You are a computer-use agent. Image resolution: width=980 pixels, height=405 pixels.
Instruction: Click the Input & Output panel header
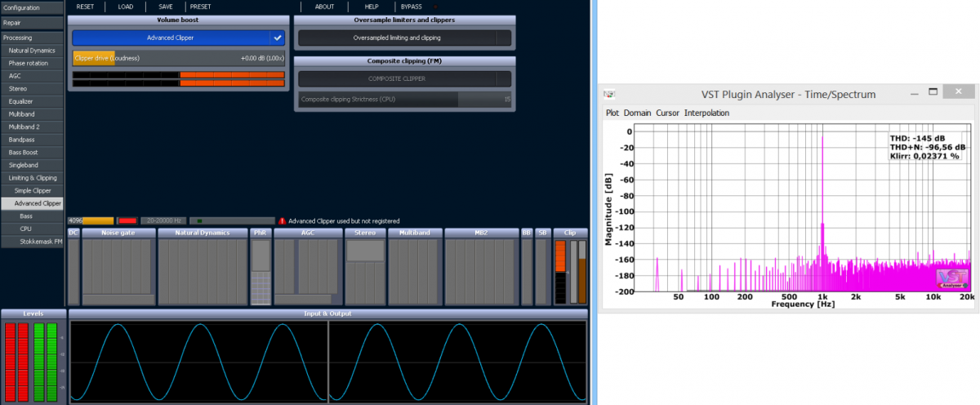coord(328,314)
